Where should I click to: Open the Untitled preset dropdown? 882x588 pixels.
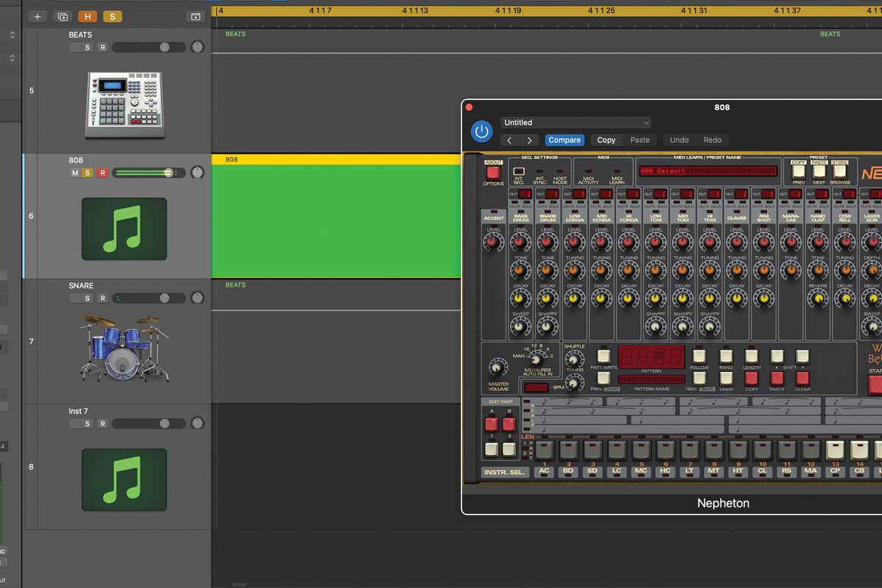[576, 122]
